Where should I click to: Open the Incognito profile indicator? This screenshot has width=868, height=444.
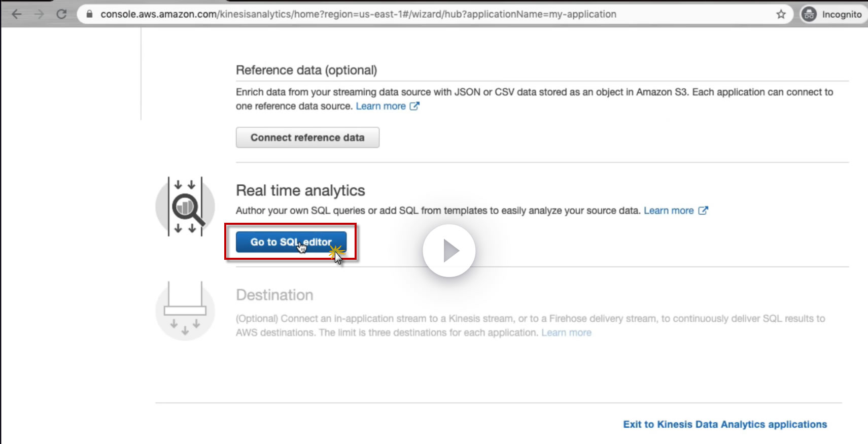(831, 14)
